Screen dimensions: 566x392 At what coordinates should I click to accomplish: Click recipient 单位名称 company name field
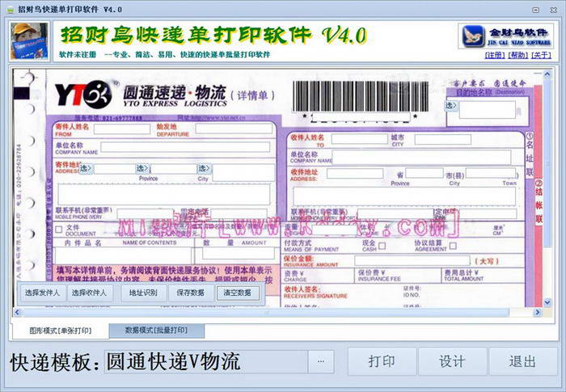coord(421,158)
